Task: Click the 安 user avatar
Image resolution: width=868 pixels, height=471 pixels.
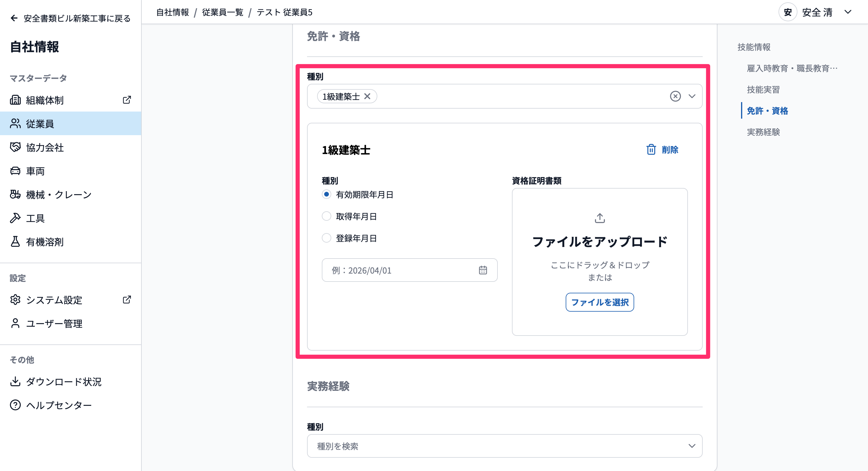Action: pyautogui.click(x=787, y=12)
